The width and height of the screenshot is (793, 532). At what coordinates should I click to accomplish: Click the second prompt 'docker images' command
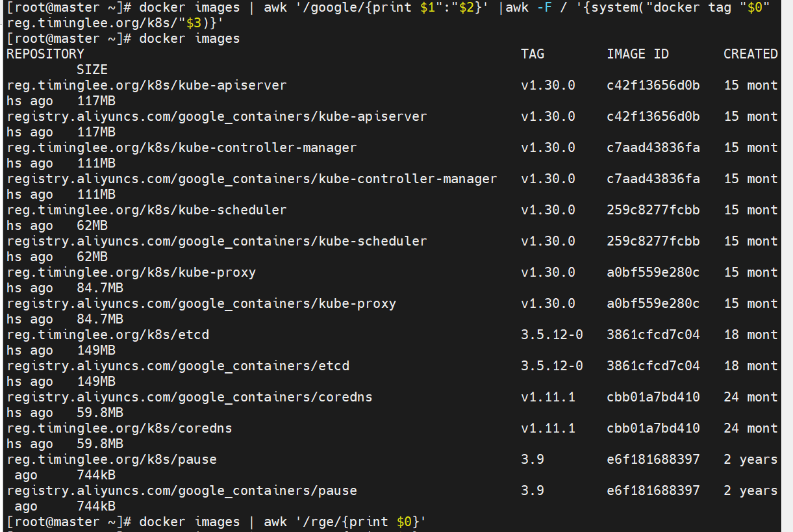point(190,38)
